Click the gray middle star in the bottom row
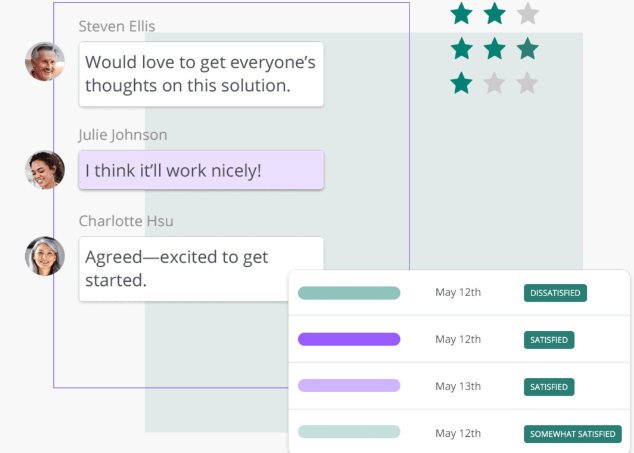Image resolution: width=634 pixels, height=453 pixels. 494,83
